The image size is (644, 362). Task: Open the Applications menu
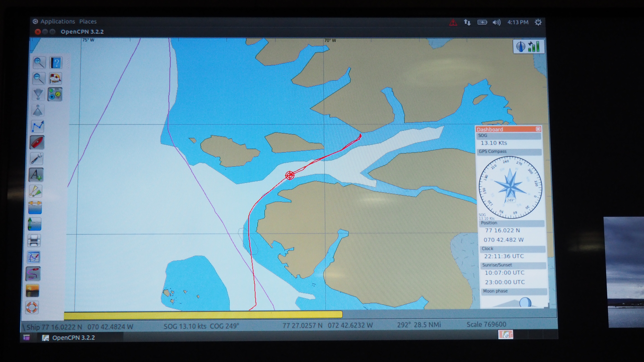[x=58, y=22]
